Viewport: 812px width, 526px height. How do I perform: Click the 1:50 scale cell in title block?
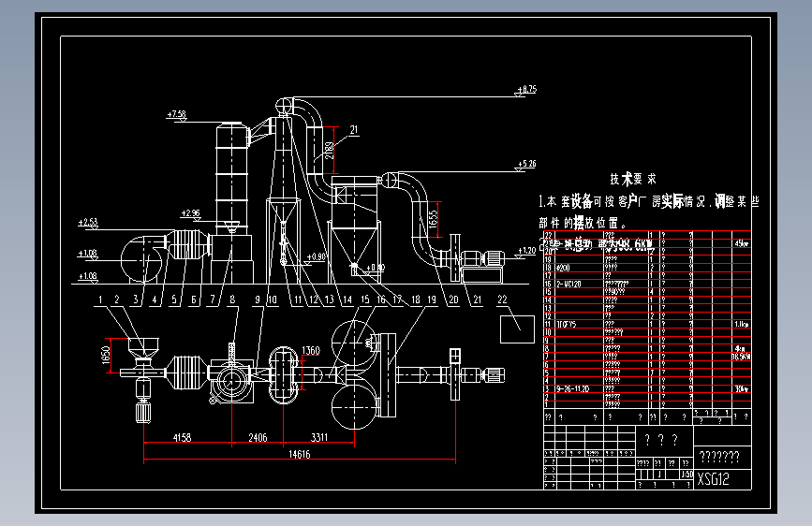(x=687, y=475)
